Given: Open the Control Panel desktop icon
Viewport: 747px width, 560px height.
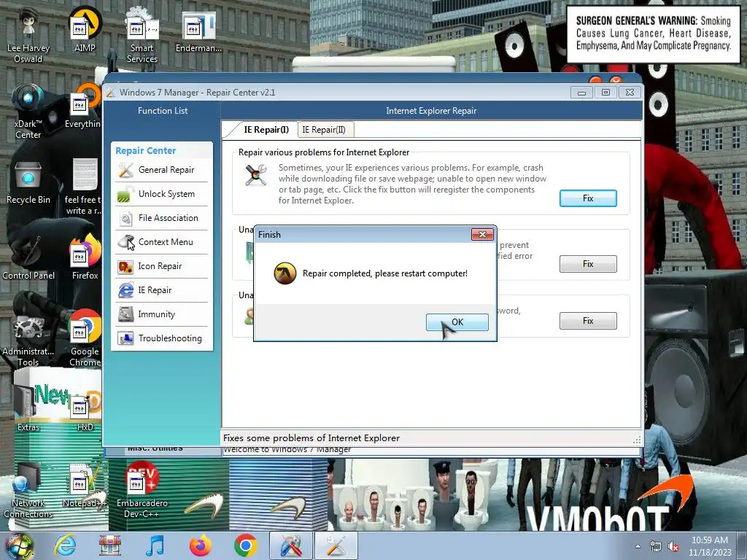Looking at the screenshot, I should click(x=28, y=257).
